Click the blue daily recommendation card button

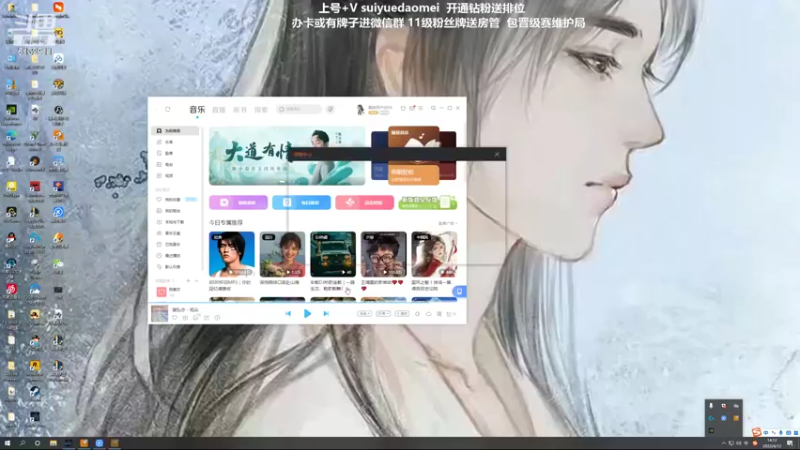[302, 203]
